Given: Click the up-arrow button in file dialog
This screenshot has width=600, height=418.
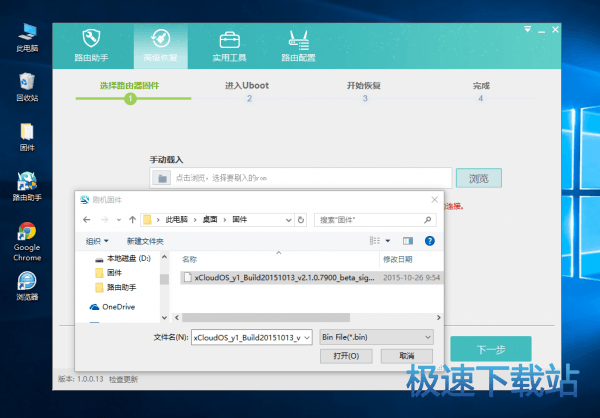Looking at the screenshot, I should click(131, 219).
